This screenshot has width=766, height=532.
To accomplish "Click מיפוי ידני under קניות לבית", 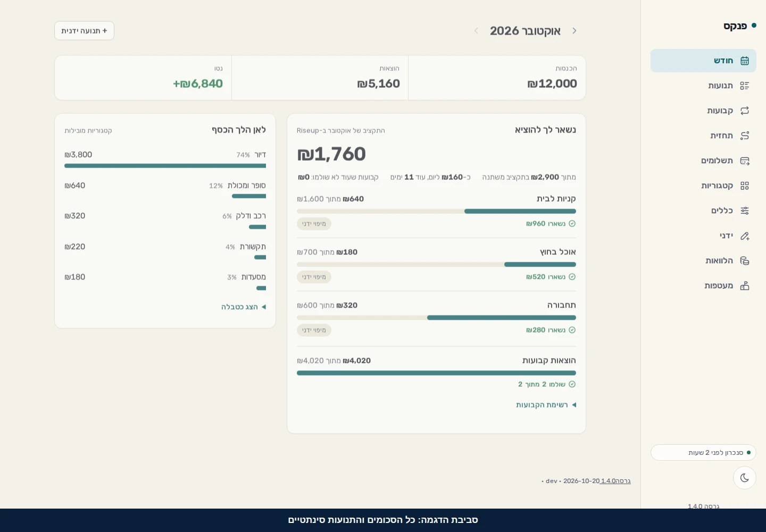I will [314, 223].
